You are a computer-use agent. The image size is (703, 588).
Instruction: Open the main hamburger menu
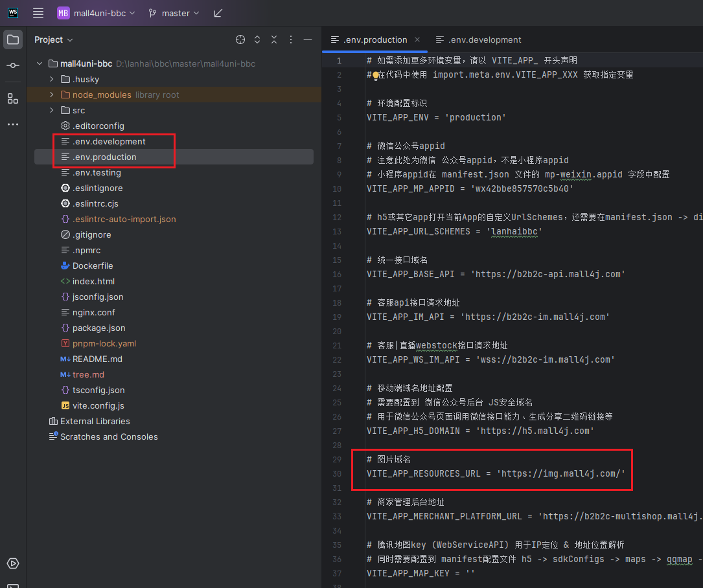[38, 13]
